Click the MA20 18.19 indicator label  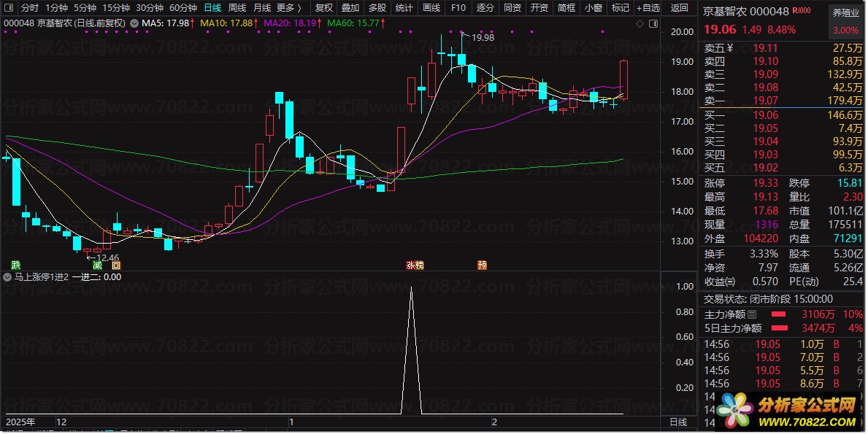[292, 24]
